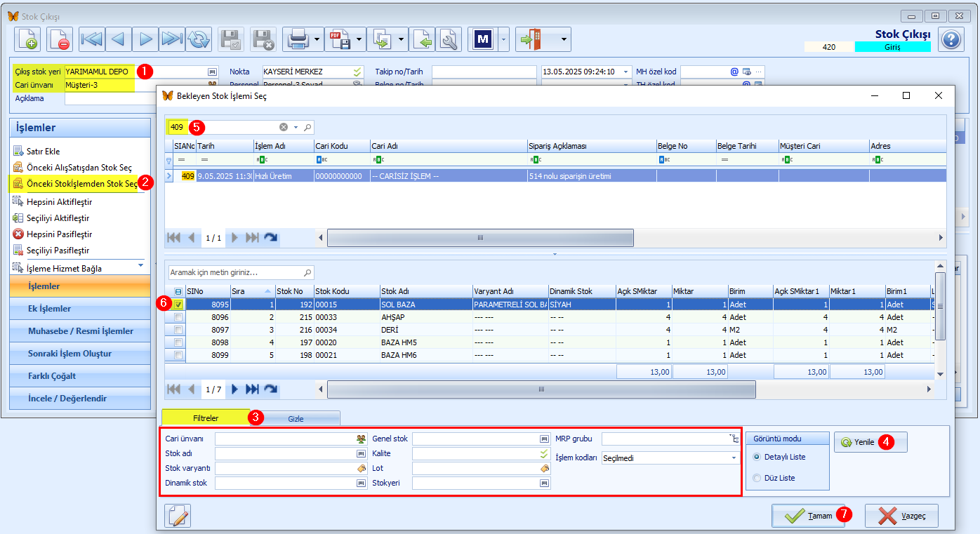The width and height of the screenshot is (980, 534).
Task: Click the Aramak için metin giriniz field
Action: tap(241, 272)
